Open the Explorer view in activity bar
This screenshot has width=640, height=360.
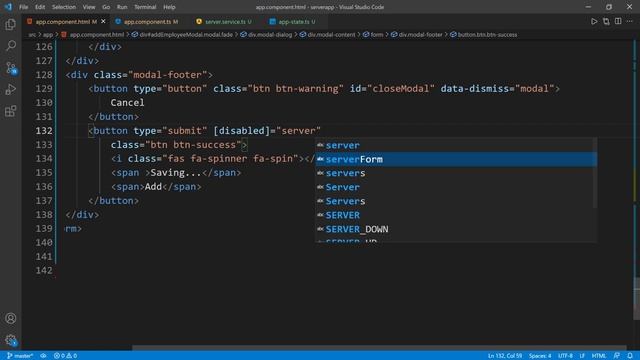point(11,24)
